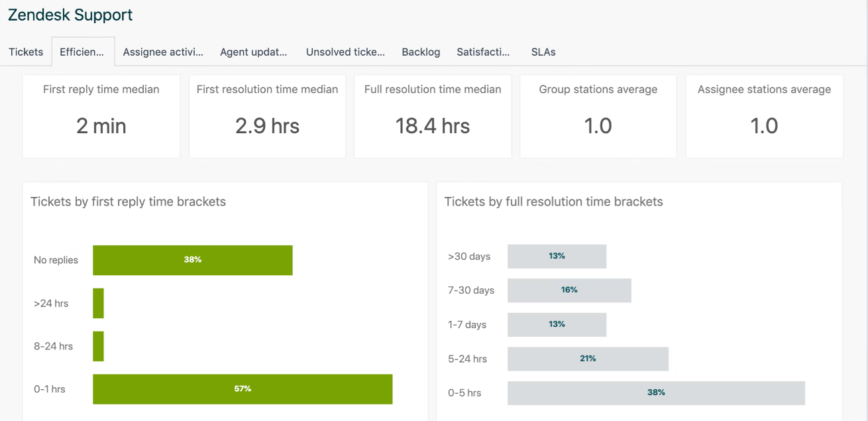Click the 5-24 hrs 21% bar
This screenshot has width=868, height=421.
588,359
